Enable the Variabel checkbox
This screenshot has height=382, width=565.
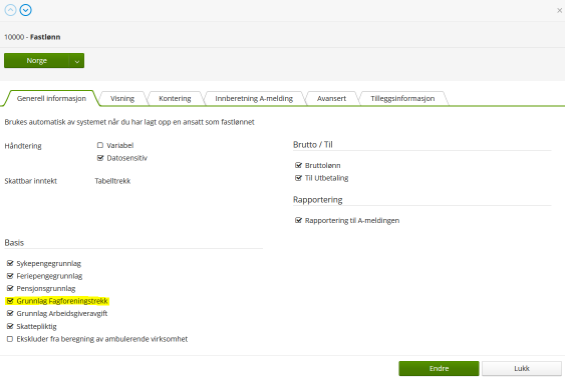(x=100, y=145)
